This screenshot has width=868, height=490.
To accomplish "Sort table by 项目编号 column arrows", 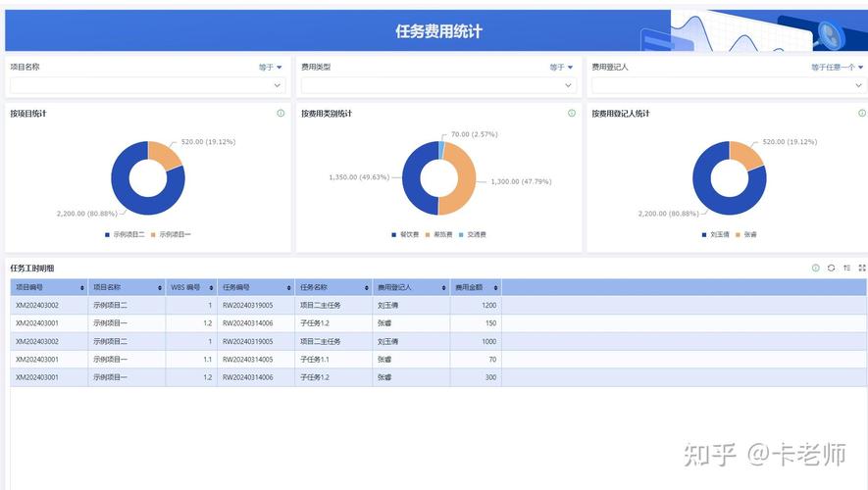I will click(x=82, y=287).
